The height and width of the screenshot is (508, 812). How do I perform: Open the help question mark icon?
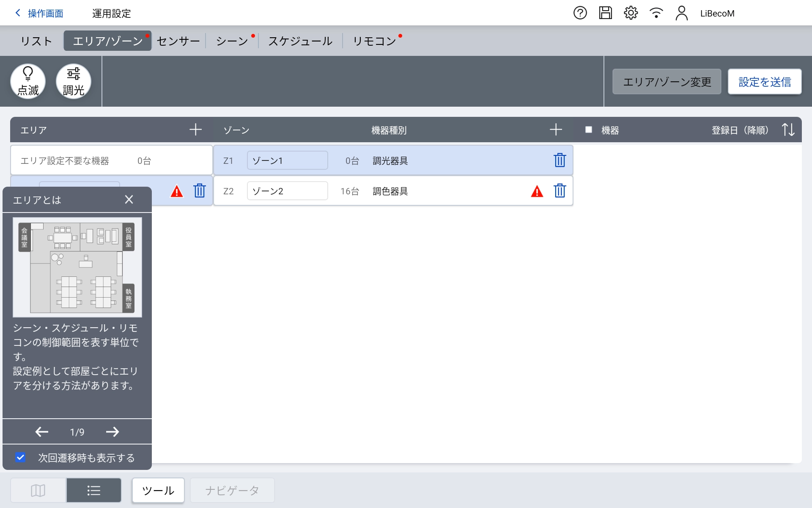tap(580, 13)
